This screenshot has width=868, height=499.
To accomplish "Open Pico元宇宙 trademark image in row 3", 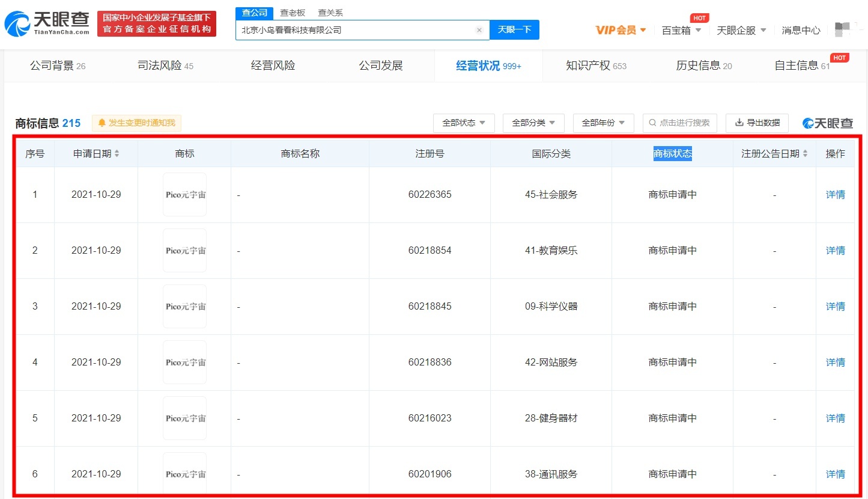I will coord(185,307).
